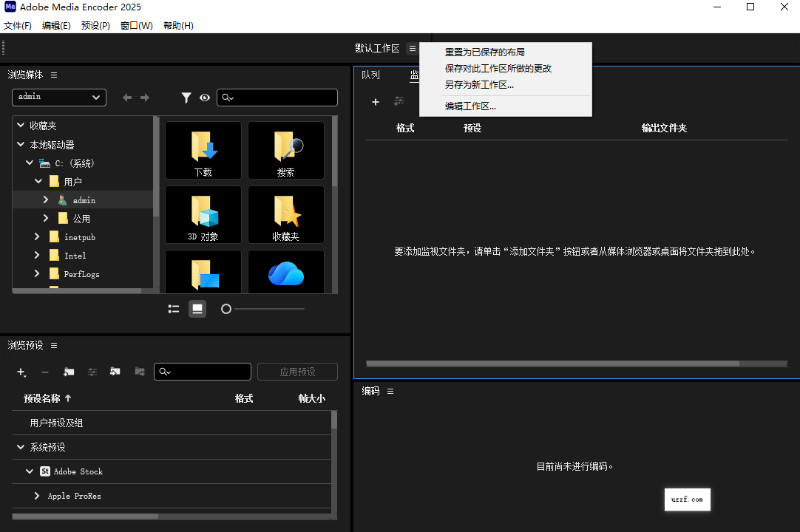Select the 下载 folder thumbnail

pos(203,151)
